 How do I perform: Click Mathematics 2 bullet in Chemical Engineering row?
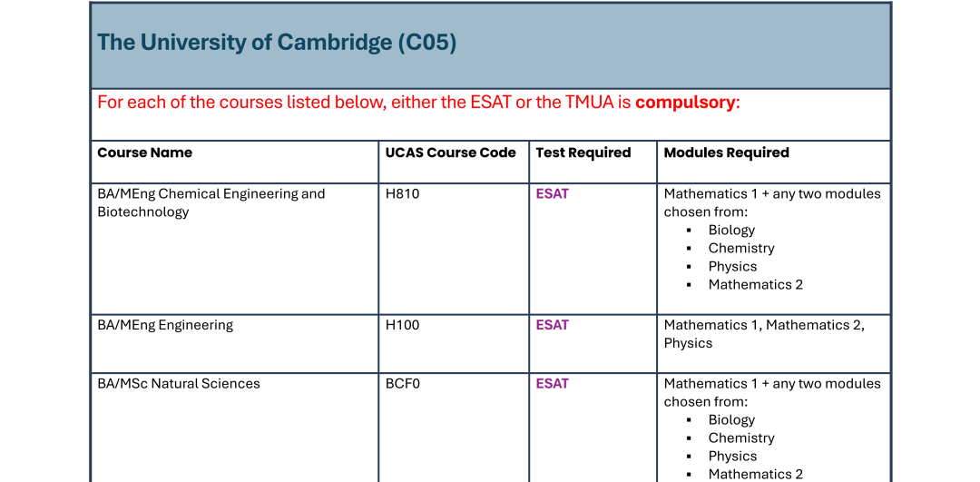(755, 284)
